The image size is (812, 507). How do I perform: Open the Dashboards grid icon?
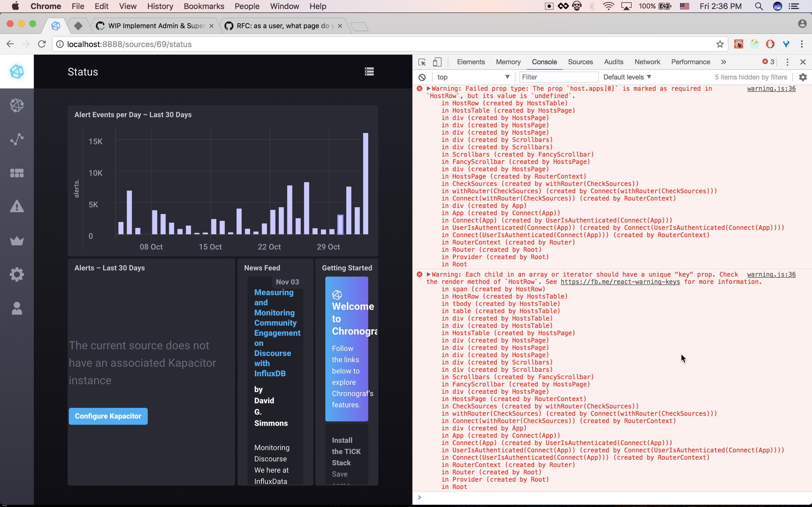[x=17, y=173]
